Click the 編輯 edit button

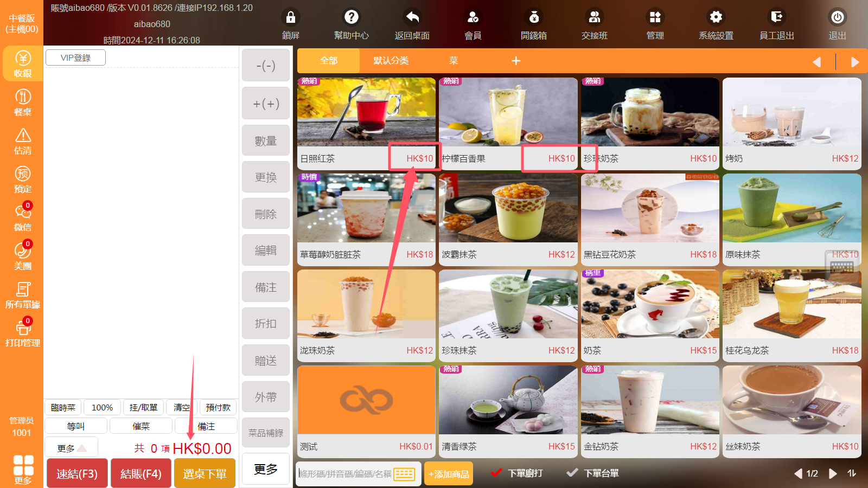(266, 250)
